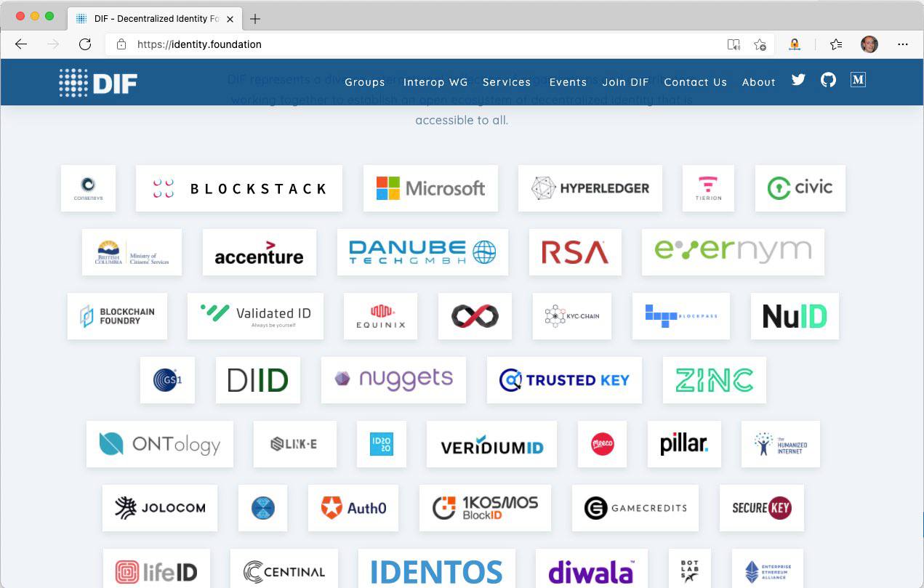Click the red and black infinity logo
Viewport: 924px width, 588px height.
coord(475,316)
